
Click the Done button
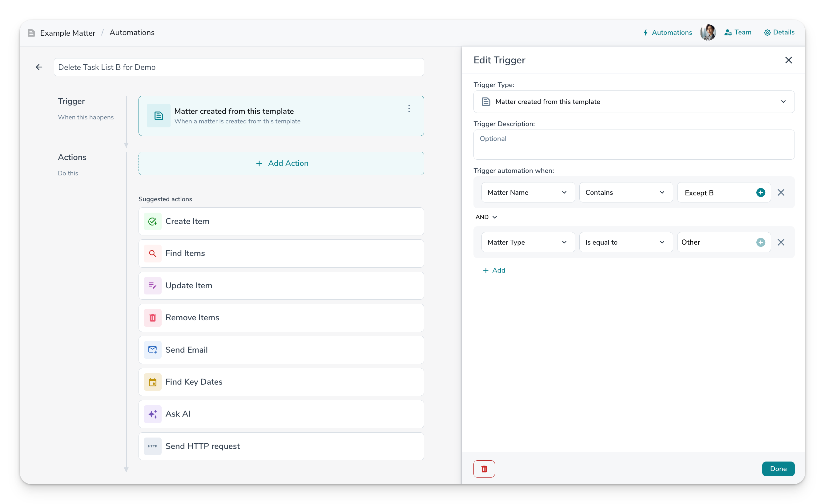(778, 469)
